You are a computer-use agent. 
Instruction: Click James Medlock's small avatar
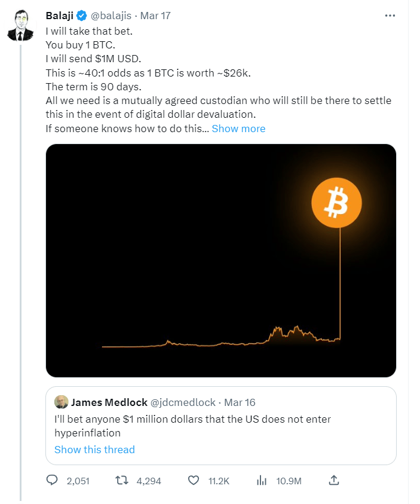coord(60,402)
